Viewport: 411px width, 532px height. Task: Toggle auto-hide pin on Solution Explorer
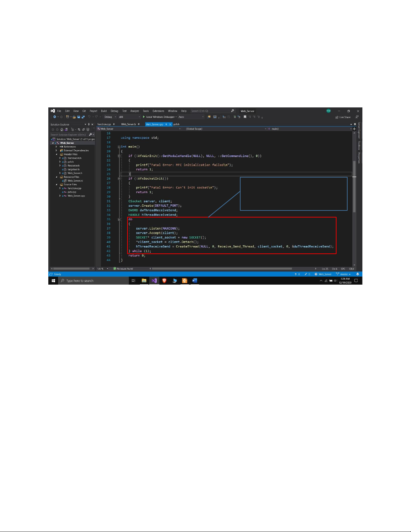[89, 125]
